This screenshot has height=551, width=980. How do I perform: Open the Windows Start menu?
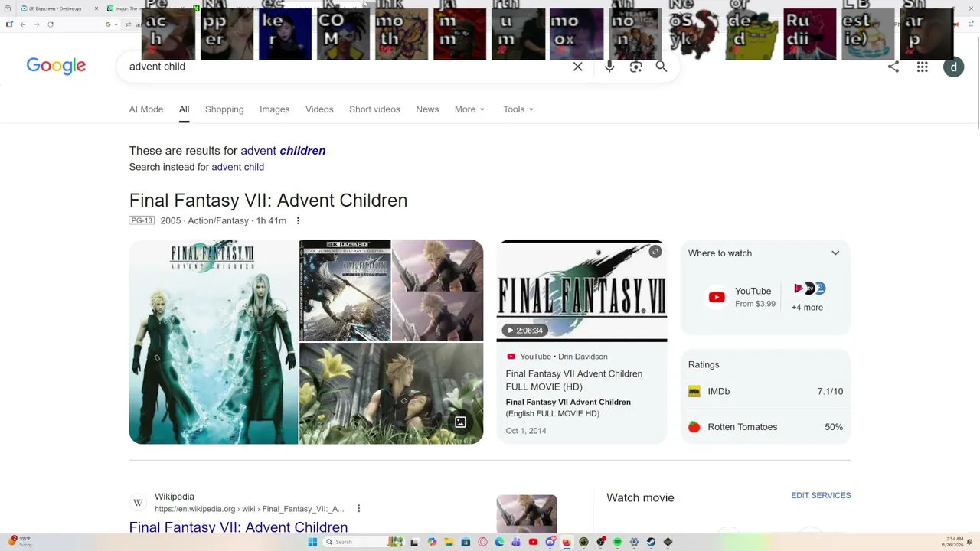tap(312, 542)
